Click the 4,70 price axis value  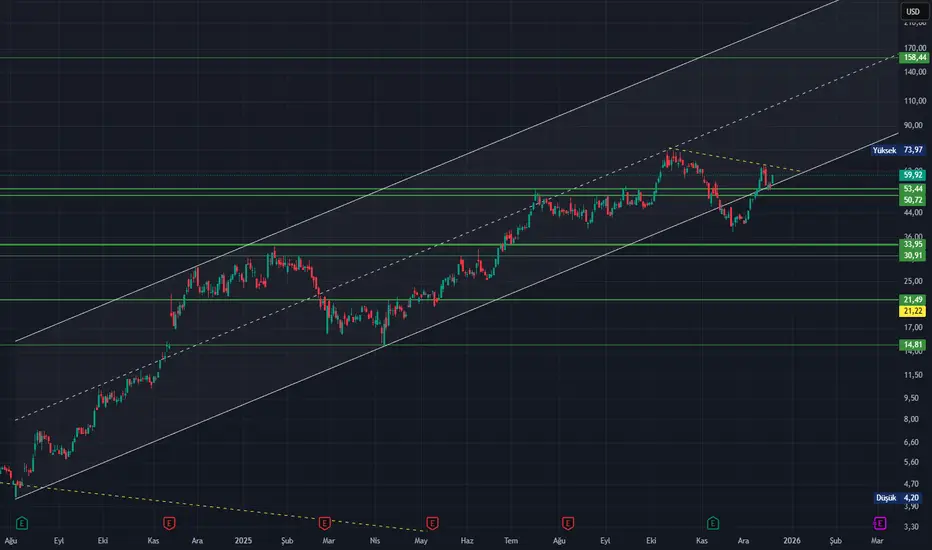coord(911,484)
